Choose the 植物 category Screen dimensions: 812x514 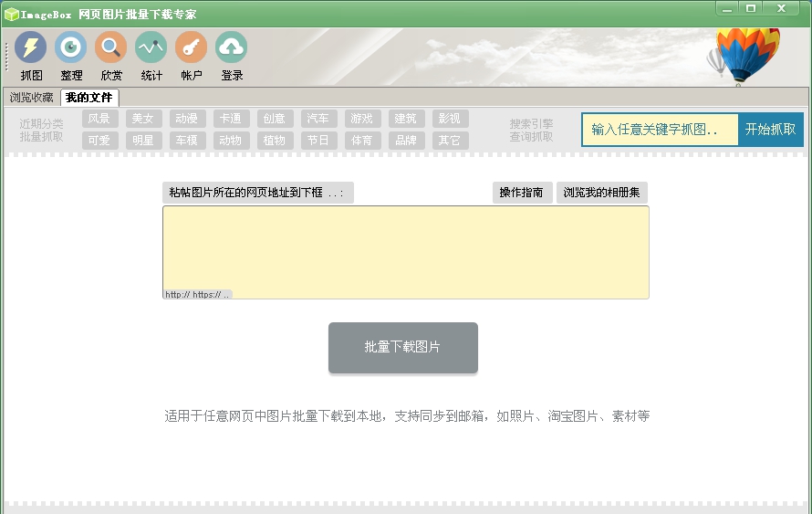[275, 141]
